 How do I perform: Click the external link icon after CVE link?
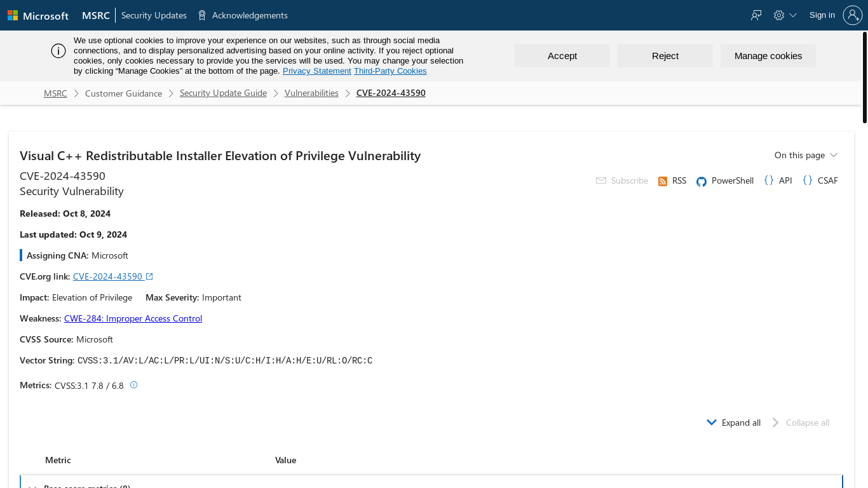(x=149, y=276)
